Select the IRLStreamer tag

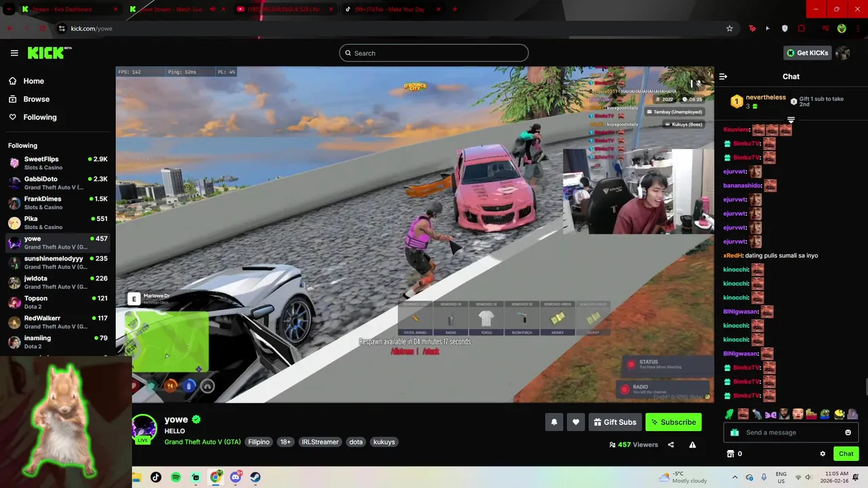320,442
